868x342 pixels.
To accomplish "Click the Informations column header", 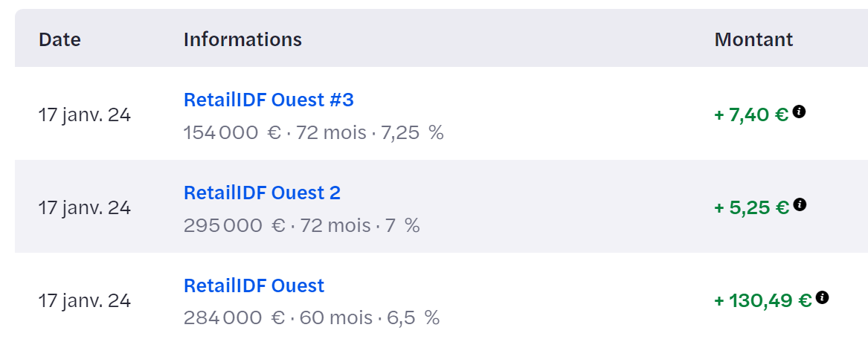I will tap(242, 39).
